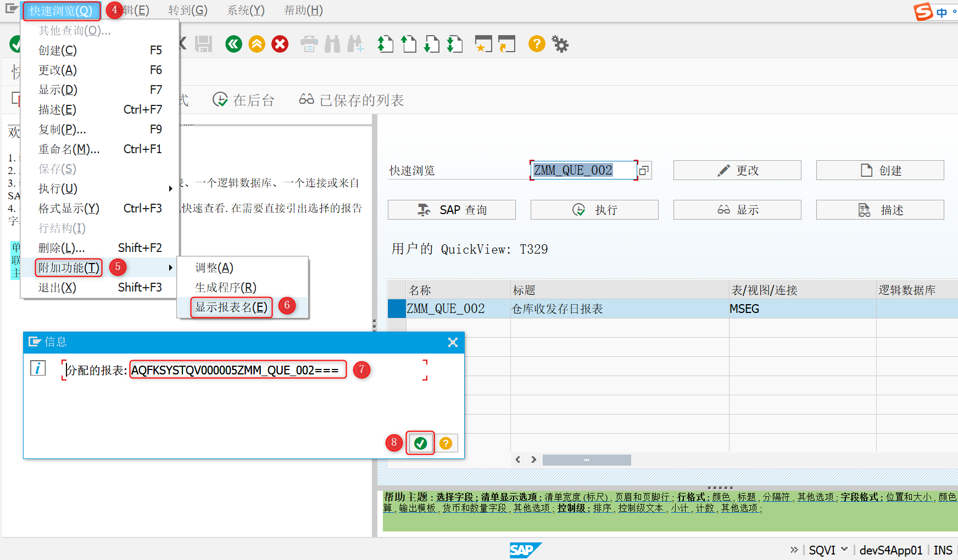Click the 更改 button
Screen dimensions: 958x560
[737, 170]
